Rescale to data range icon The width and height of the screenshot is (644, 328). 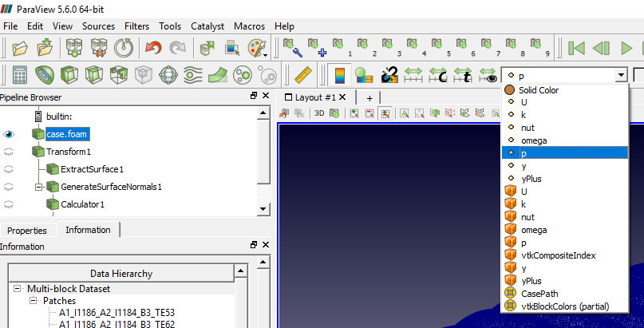413,75
